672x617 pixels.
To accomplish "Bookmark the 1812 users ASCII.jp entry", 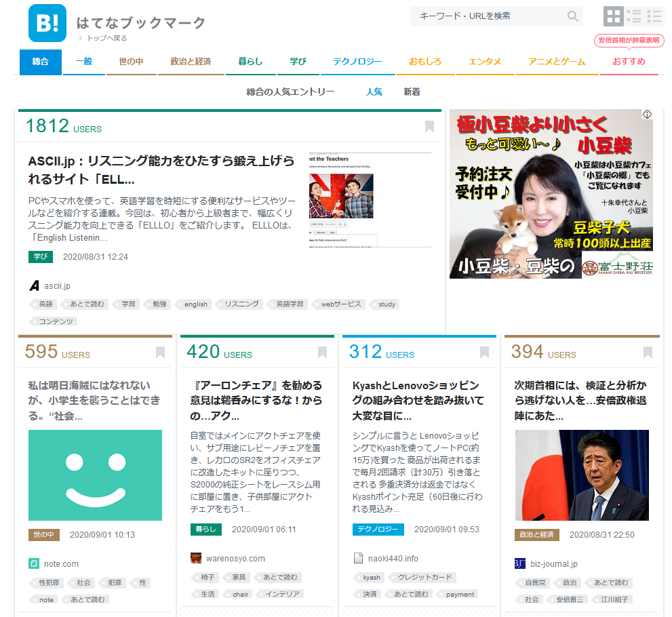I will pos(429,126).
